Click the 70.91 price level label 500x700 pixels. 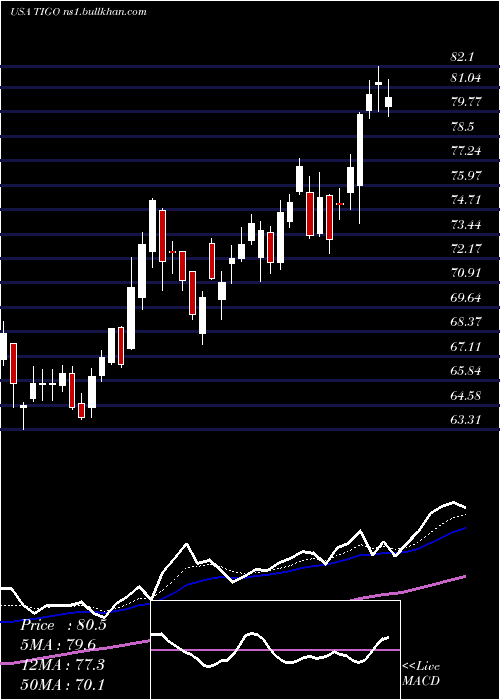[x=466, y=273]
